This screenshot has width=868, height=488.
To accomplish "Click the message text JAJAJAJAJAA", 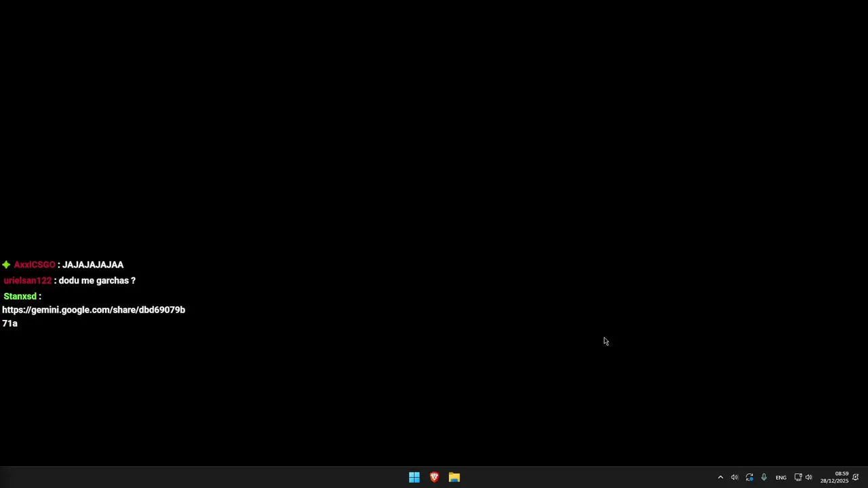I will click(93, 265).
